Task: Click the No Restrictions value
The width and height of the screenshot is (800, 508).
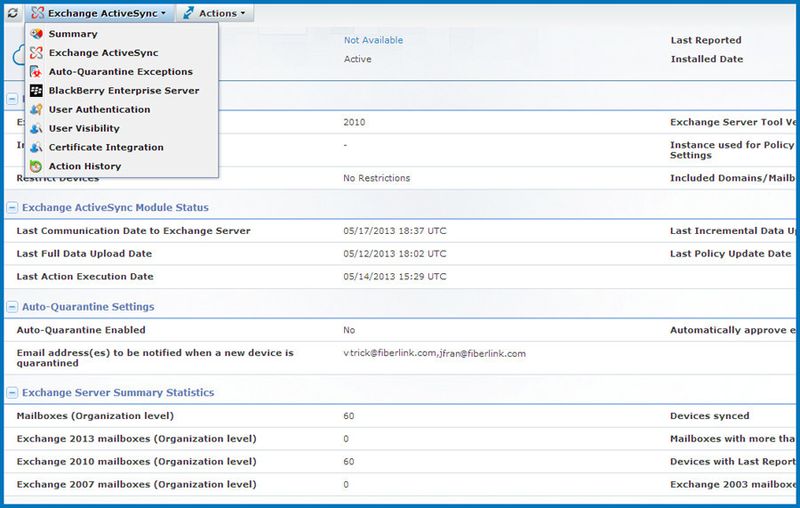Action: (x=377, y=178)
